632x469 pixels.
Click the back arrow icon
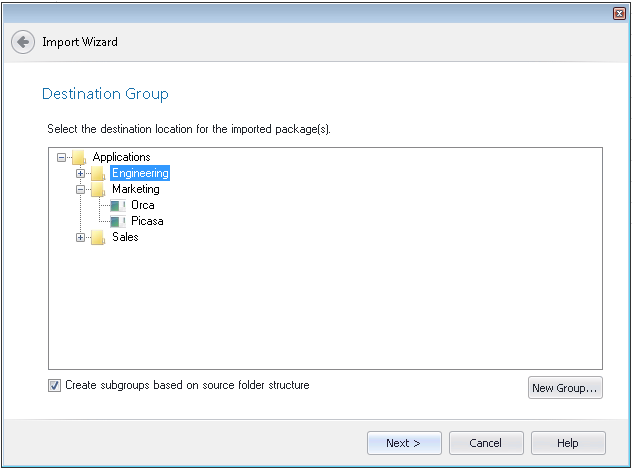[23, 43]
